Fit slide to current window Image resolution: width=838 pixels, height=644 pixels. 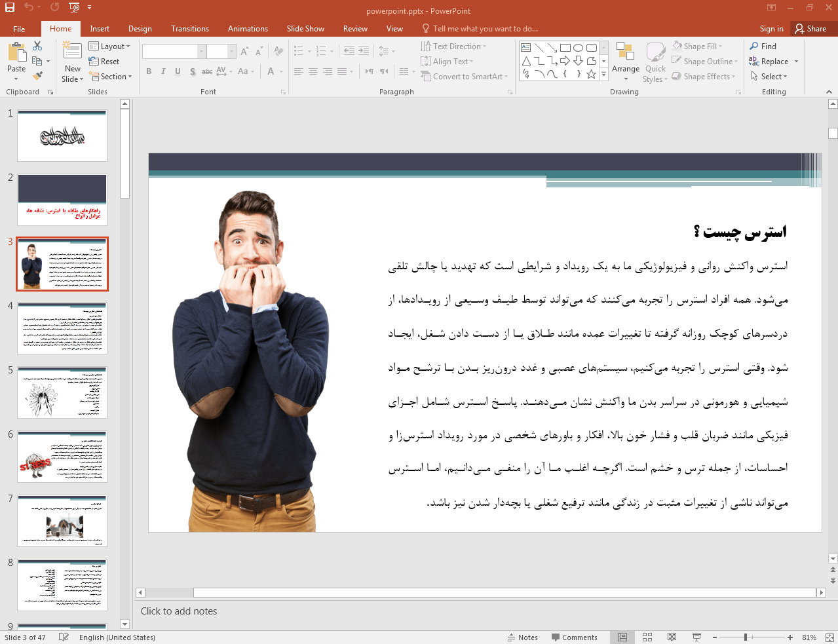829,637
